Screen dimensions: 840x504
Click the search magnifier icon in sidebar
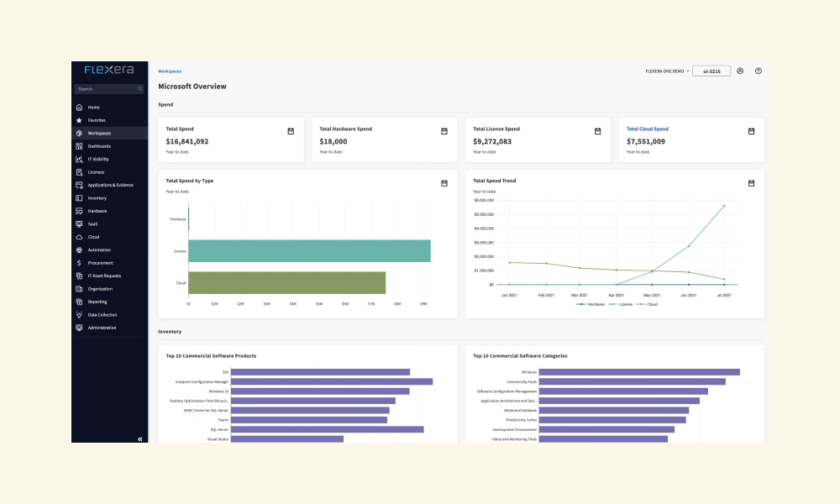(139, 89)
